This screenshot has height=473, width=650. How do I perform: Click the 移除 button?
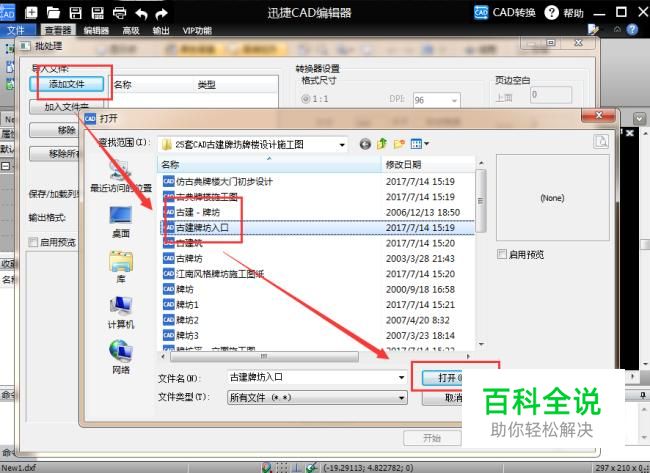(x=54, y=130)
